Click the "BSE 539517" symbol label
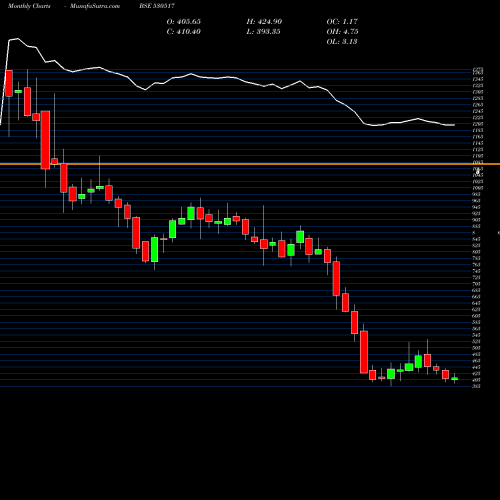500x500 pixels. click(157, 6)
